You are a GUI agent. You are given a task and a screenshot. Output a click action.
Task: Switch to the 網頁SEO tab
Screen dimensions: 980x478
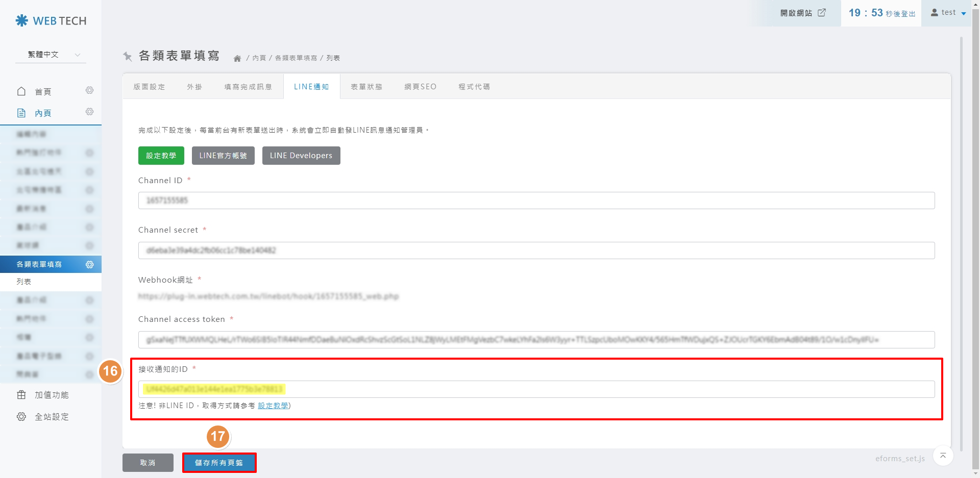420,87
